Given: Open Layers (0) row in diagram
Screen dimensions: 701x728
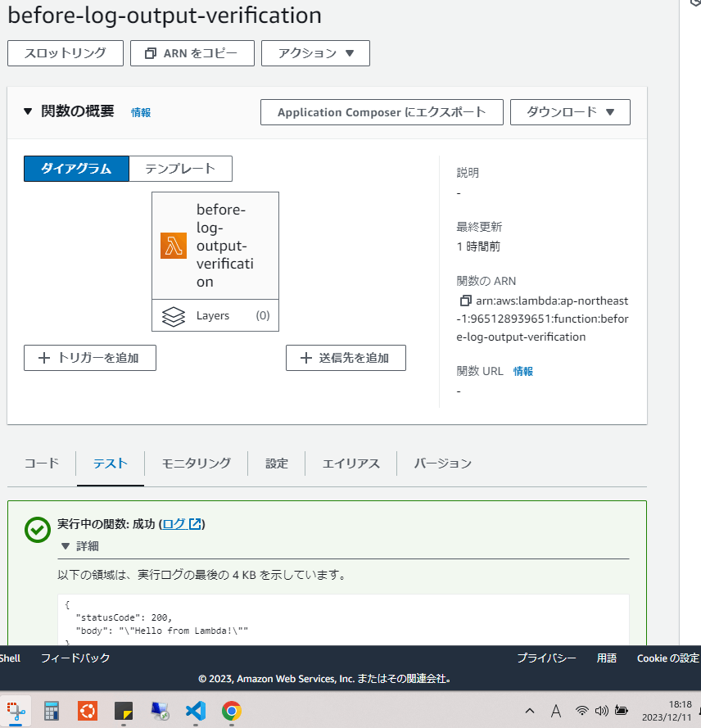Looking at the screenshot, I should coord(215,316).
